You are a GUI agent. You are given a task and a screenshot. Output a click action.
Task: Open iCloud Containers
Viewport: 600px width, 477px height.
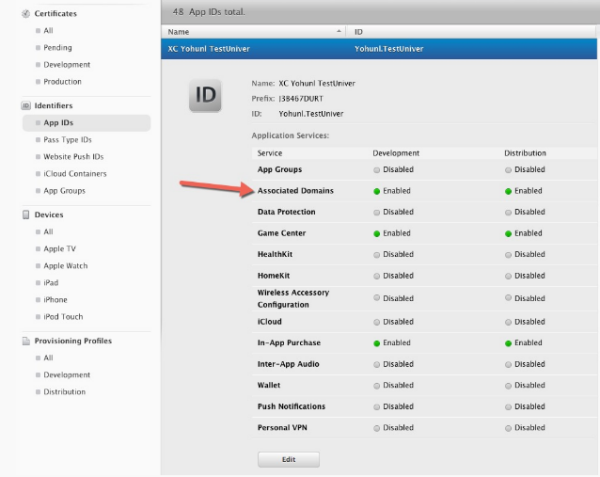(75, 174)
